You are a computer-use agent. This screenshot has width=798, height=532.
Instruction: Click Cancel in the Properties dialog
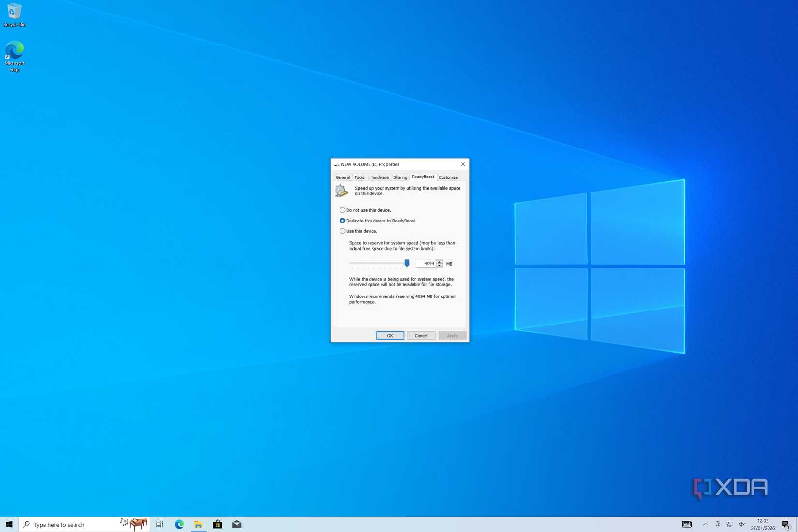pyautogui.click(x=421, y=336)
